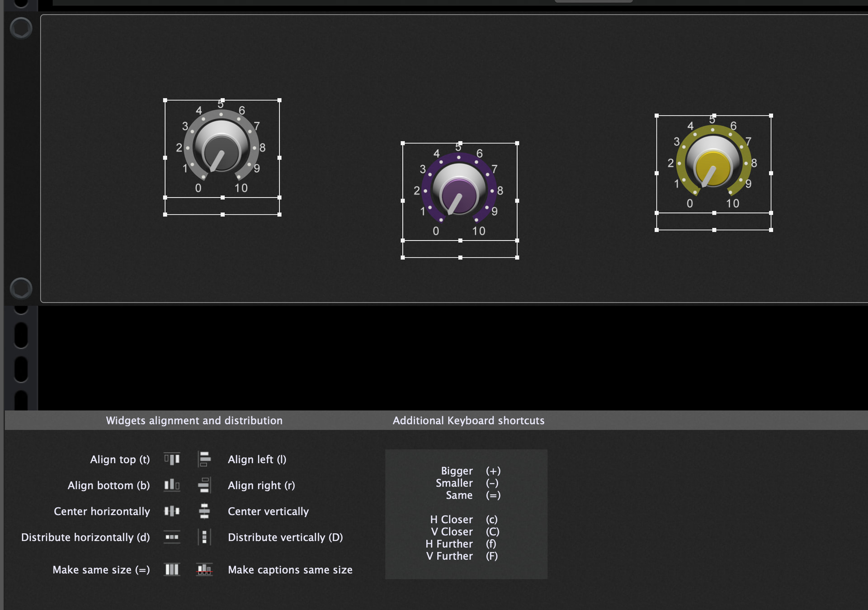Click the Align left icon
868x610 pixels.
point(204,459)
